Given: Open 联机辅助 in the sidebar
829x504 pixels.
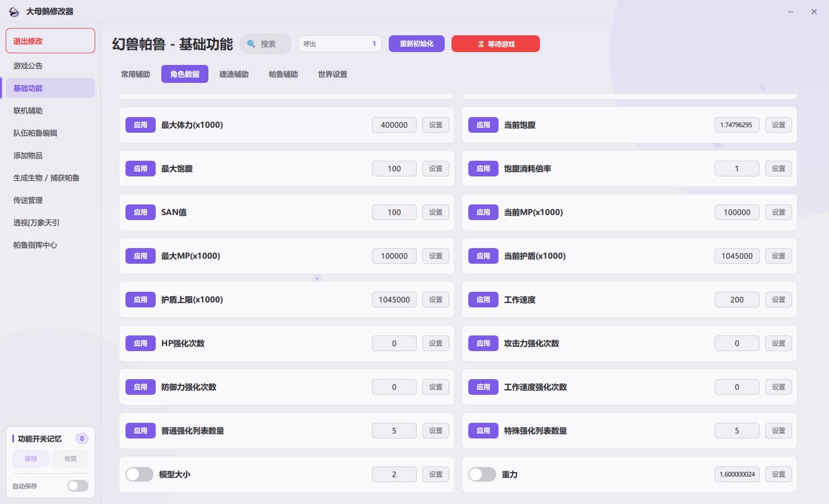Looking at the screenshot, I should pyautogui.click(x=50, y=110).
